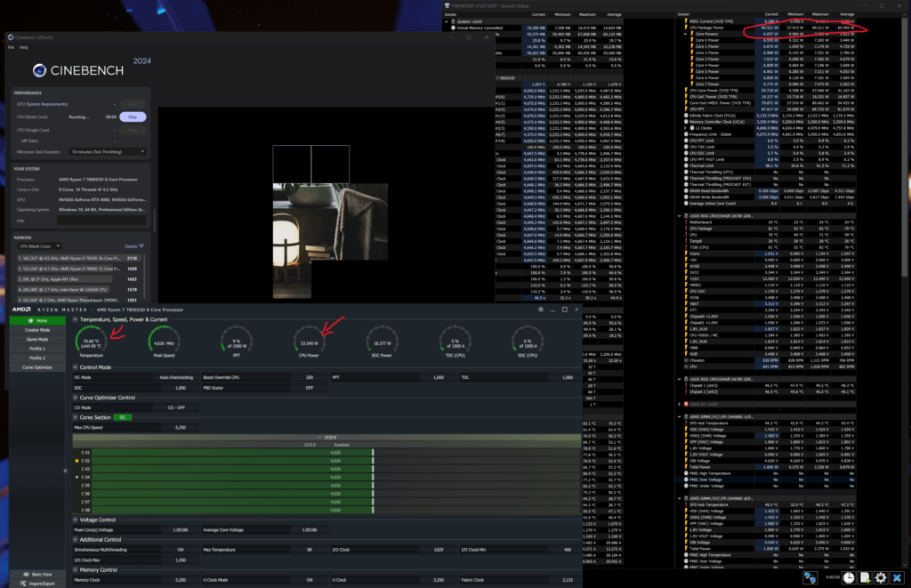Click the HWiNFO blue X close sensors icon
This screenshot has width=911, height=588.
[x=897, y=577]
